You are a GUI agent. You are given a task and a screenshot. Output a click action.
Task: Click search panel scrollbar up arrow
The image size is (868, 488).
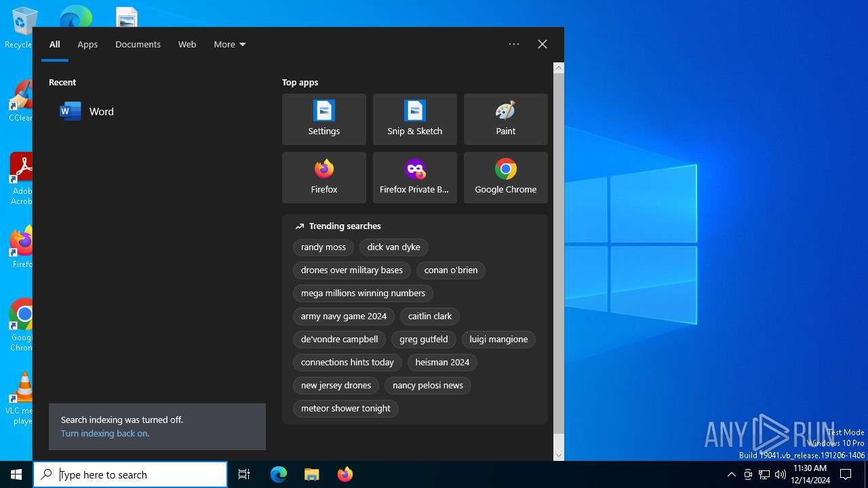click(x=559, y=68)
